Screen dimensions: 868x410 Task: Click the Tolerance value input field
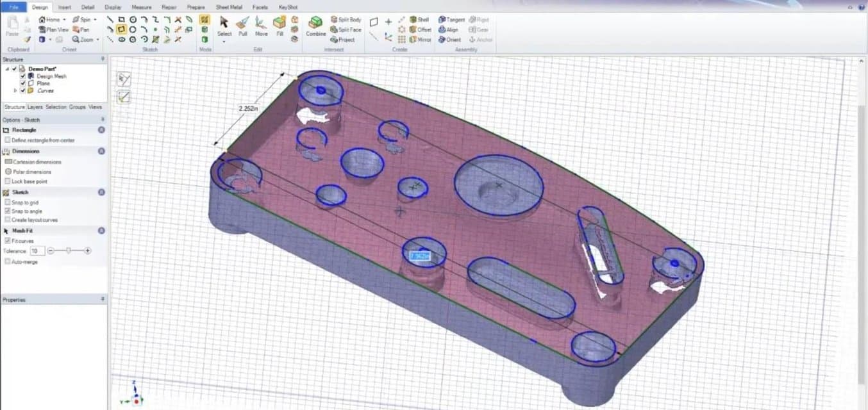pyautogui.click(x=38, y=251)
